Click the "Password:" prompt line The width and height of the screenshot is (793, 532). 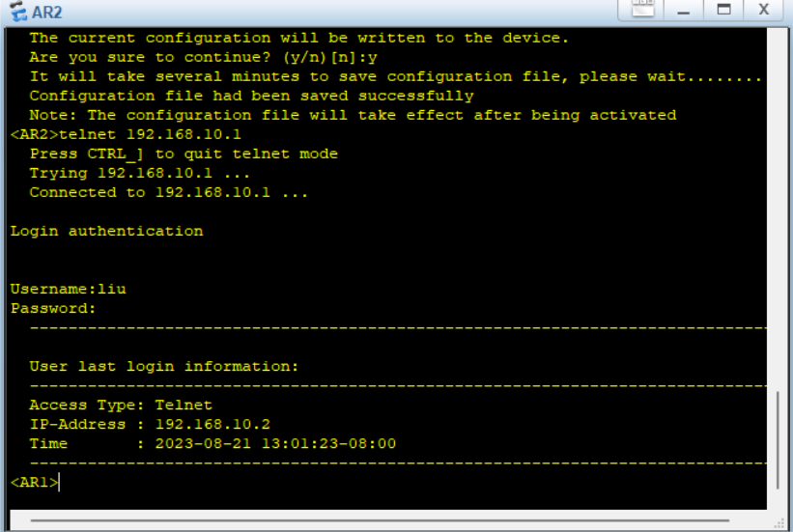click(x=53, y=308)
